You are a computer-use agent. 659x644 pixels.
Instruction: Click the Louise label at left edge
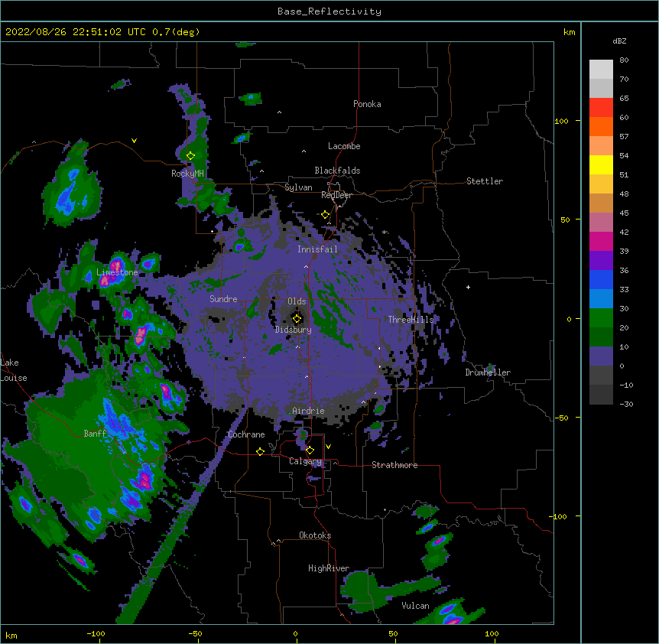14,378
